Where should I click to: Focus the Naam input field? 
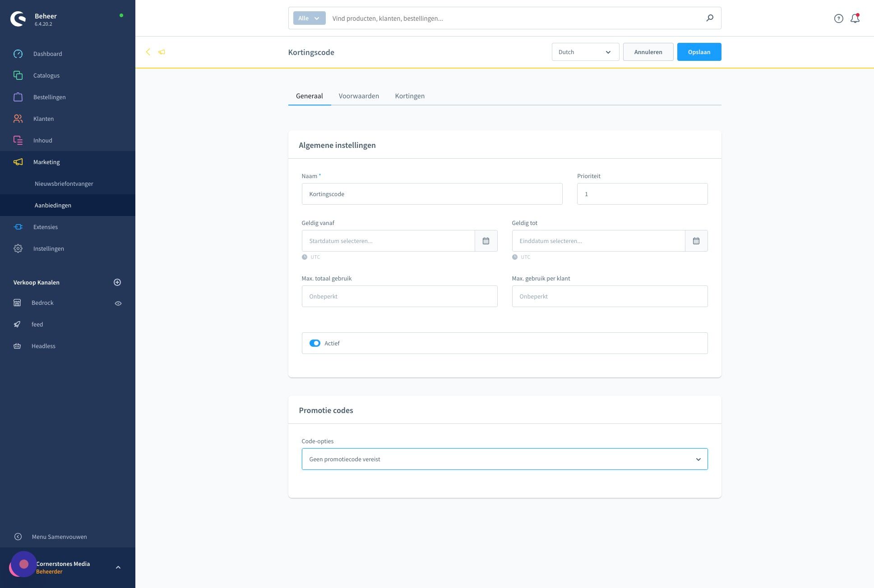click(432, 194)
